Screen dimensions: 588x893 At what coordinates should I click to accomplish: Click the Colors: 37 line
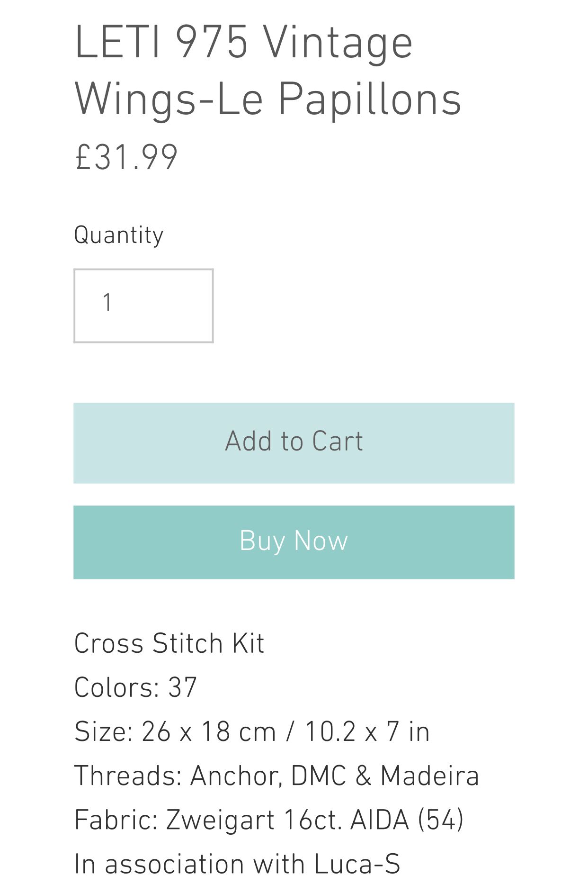point(135,687)
